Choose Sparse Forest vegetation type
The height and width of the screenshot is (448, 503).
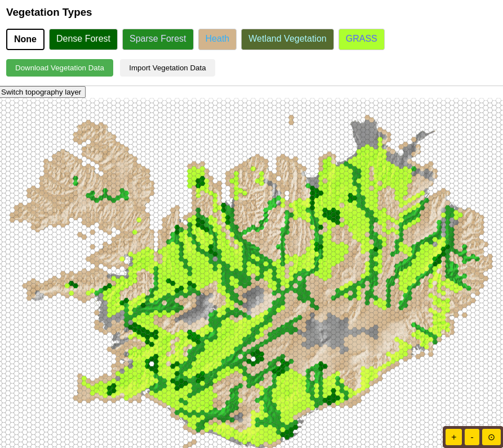point(158,39)
